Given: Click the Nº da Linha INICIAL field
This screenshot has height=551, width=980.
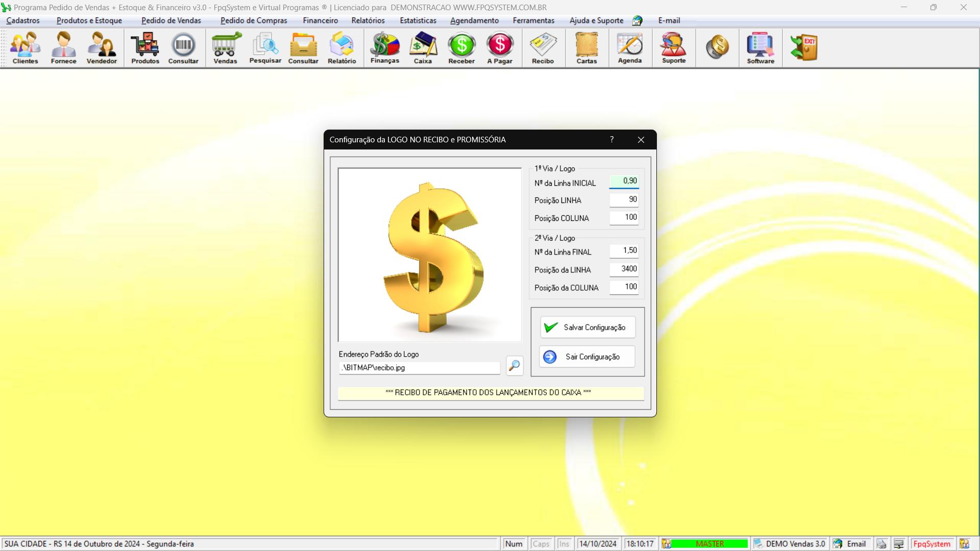Looking at the screenshot, I should point(624,181).
